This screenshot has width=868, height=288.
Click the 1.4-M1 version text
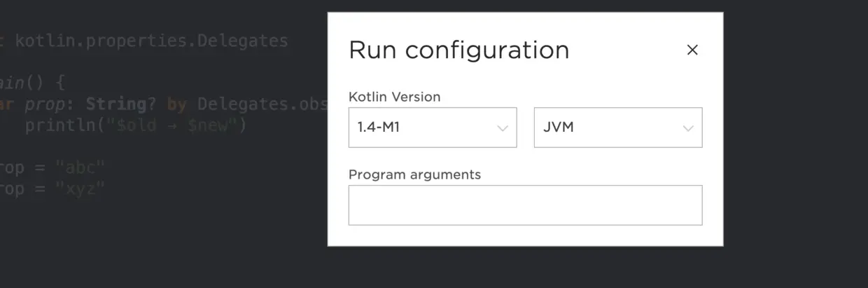click(x=378, y=128)
